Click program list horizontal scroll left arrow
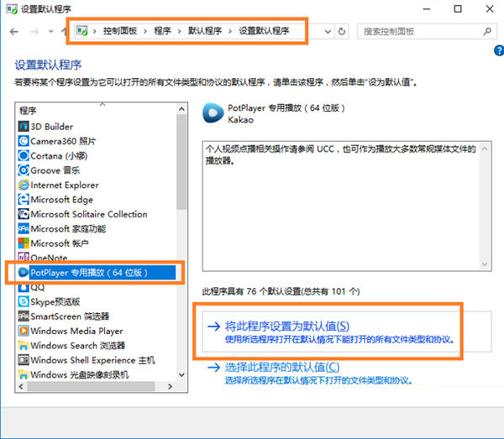The height and width of the screenshot is (439, 504). [x=21, y=386]
